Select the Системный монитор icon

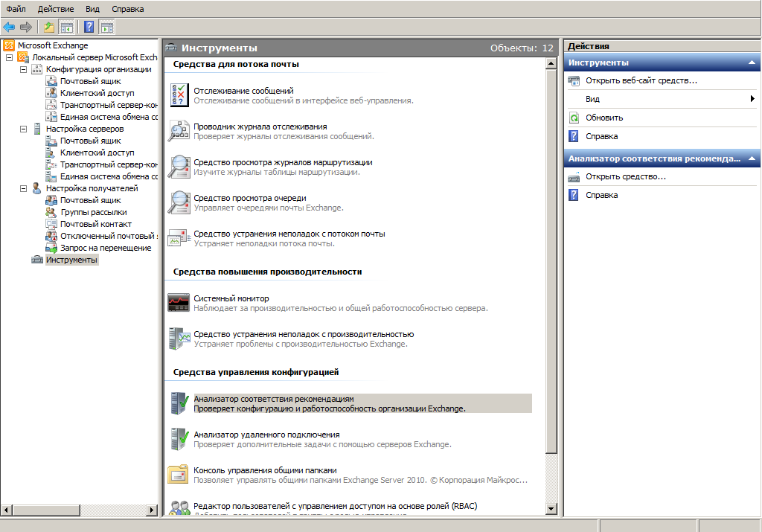tap(179, 302)
